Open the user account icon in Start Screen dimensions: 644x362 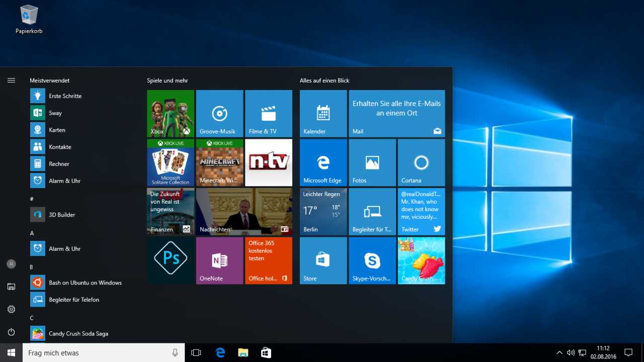pyautogui.click(x=11, y=264)
